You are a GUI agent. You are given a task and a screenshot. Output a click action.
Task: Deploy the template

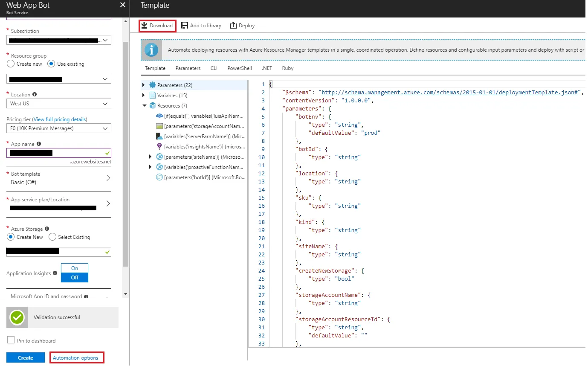pyautogui.click(x=242, y=26)
